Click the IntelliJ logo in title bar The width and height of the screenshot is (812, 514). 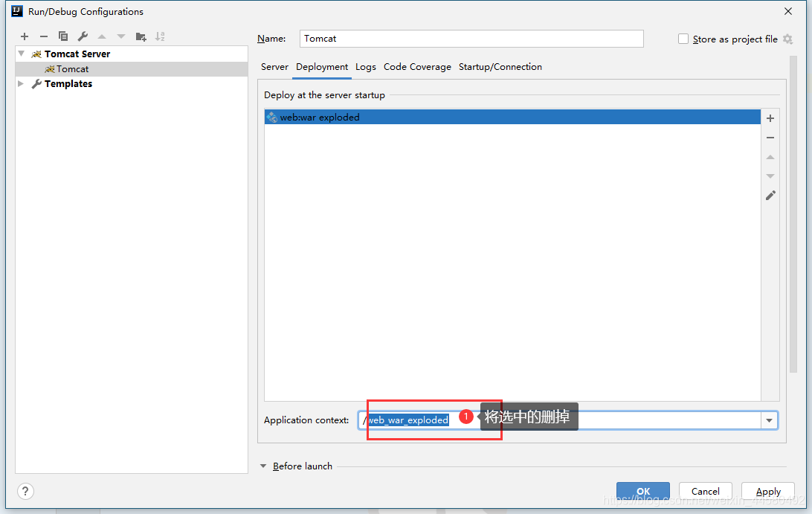(17, 11)
